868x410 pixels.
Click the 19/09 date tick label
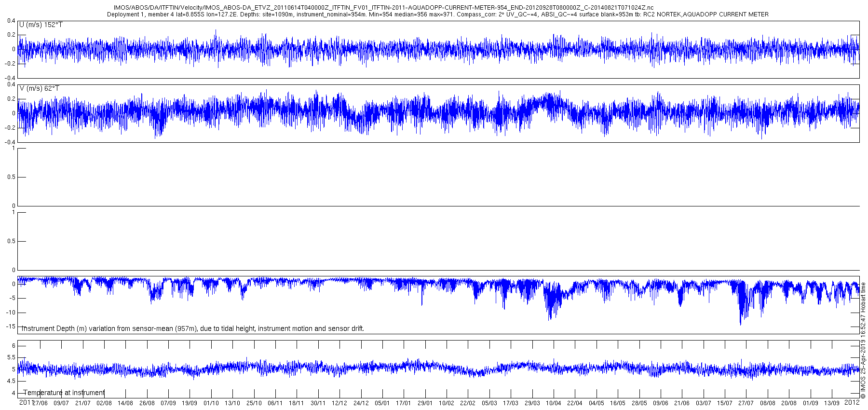190,403
